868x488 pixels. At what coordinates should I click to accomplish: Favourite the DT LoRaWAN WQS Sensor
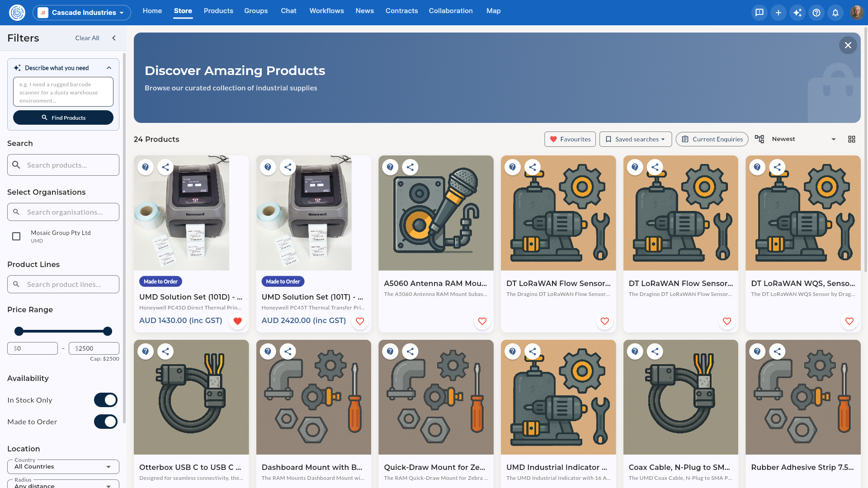[849, 321]
